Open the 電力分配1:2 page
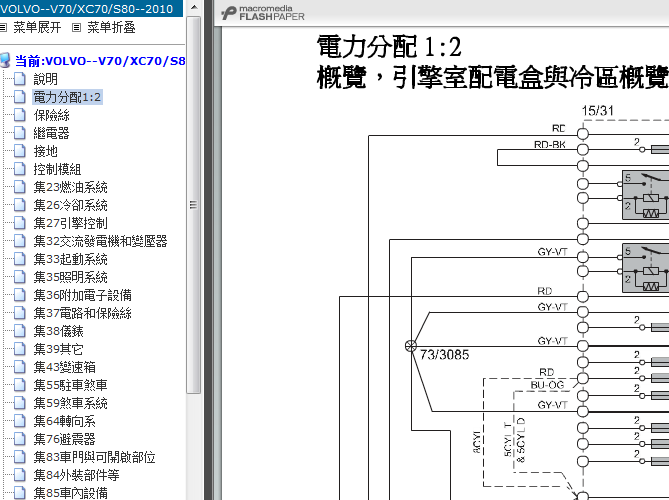The height and width of the screenshot is (500, 669). [67, 97]
